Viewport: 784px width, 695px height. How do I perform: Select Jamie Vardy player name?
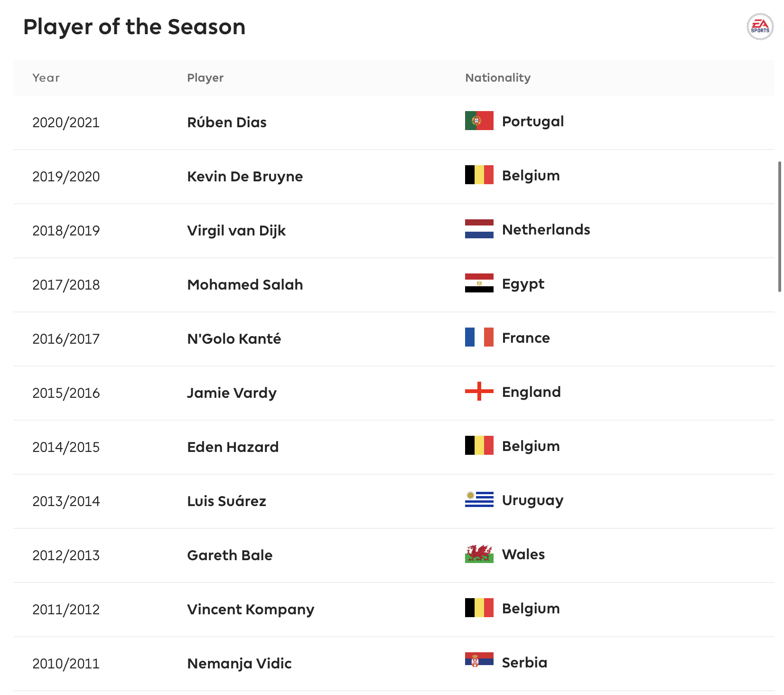[x=232, y=393]
